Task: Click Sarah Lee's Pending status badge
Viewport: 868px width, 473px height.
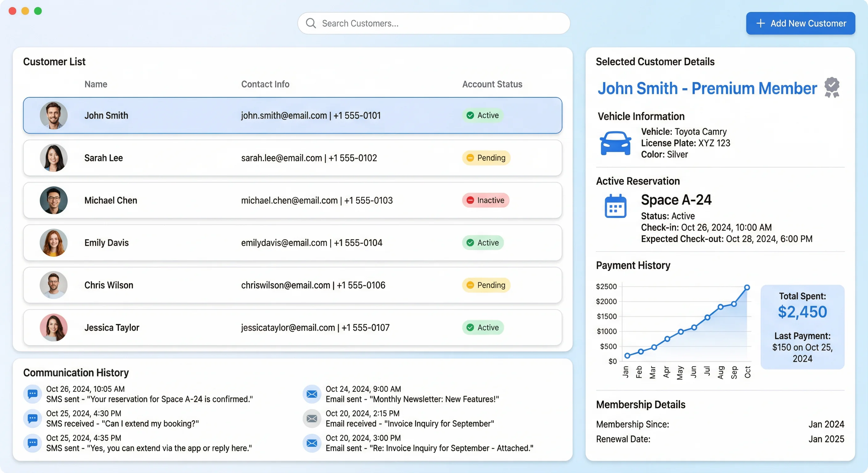Action: point(486,158)
